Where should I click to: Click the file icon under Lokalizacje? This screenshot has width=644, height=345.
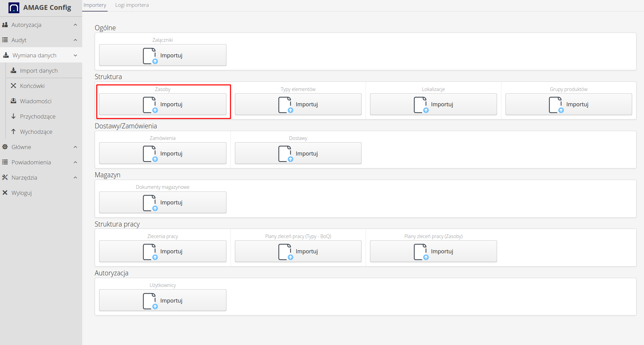tap(421, 105)
